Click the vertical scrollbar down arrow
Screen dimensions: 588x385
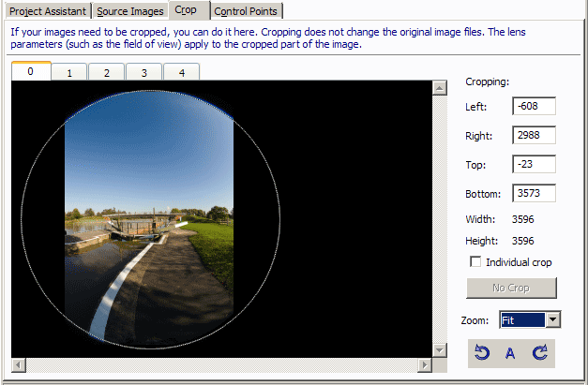pyautogui.click(x=439, y=350)
